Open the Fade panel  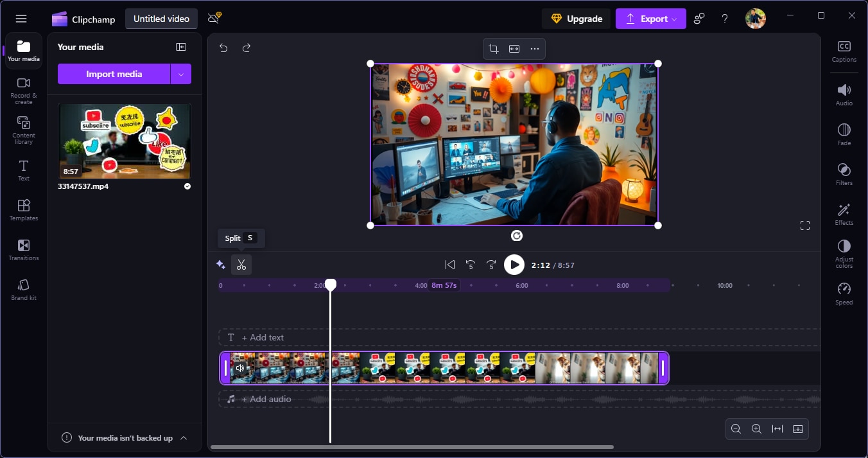pyautogui.click(x=844, y=134)
